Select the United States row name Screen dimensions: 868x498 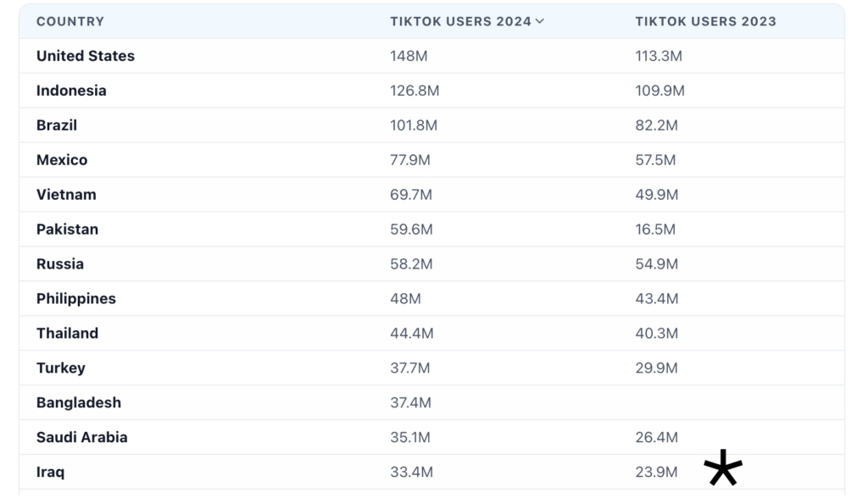click(86, 56)
